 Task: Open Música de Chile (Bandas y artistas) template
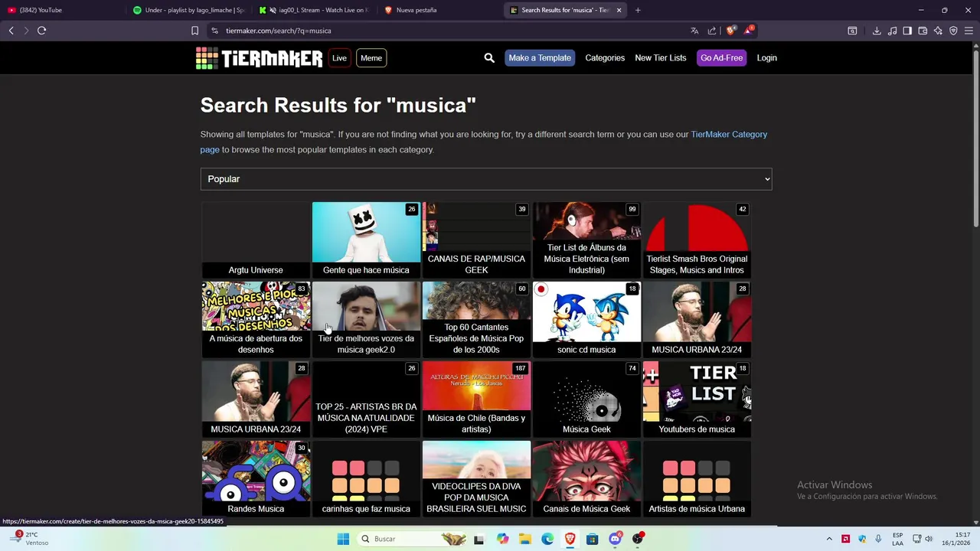pos(476,399)
